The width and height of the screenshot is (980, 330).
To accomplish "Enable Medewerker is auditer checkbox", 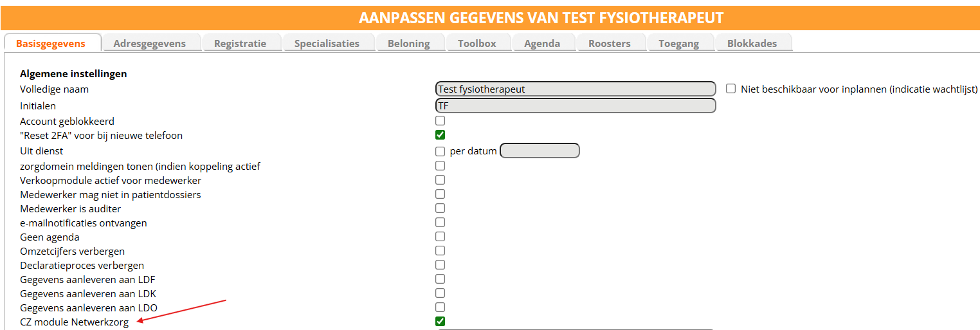I will (x=440, y=208).
